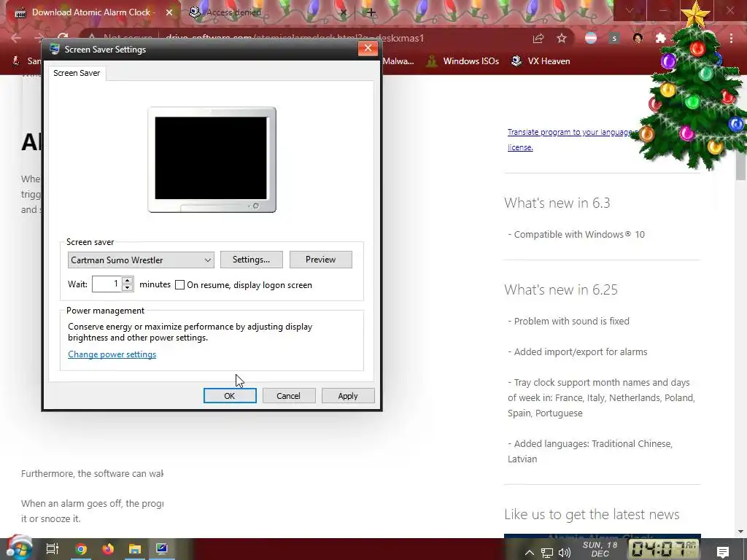Open Chrome tab search chevron
Image resolution: width=747 pixels, height=560 pixels.
630,10
